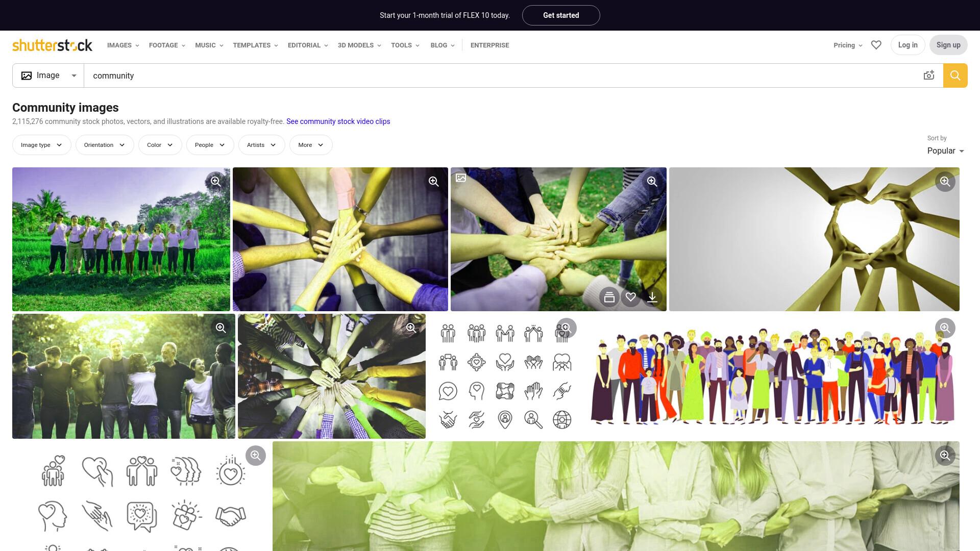The width and height of the screenshot is (980, 551).
Task: Open the IMAGES menu
Action: (123, 45)
